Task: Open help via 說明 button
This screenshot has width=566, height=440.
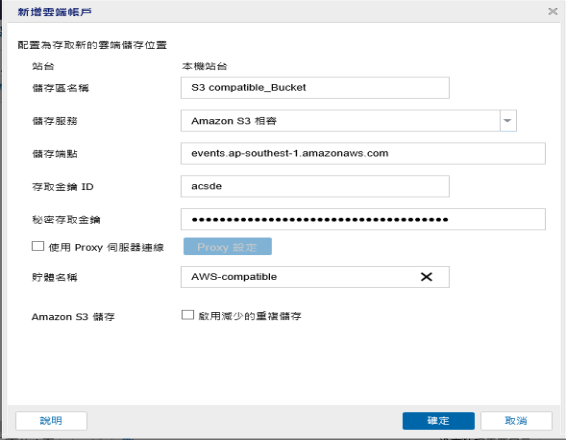Action: point(51,421)
